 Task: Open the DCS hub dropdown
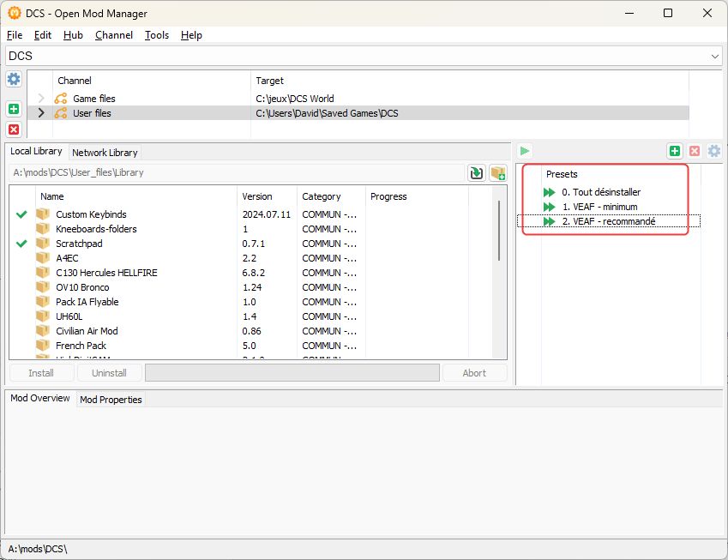(715, 56)
